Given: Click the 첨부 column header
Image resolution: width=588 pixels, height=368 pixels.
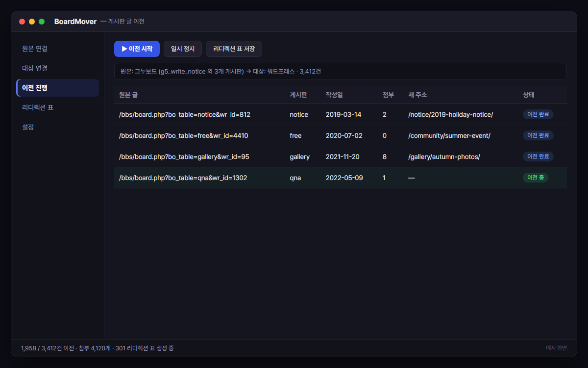Looking at the screenshot, I should (x=388, y=95).
